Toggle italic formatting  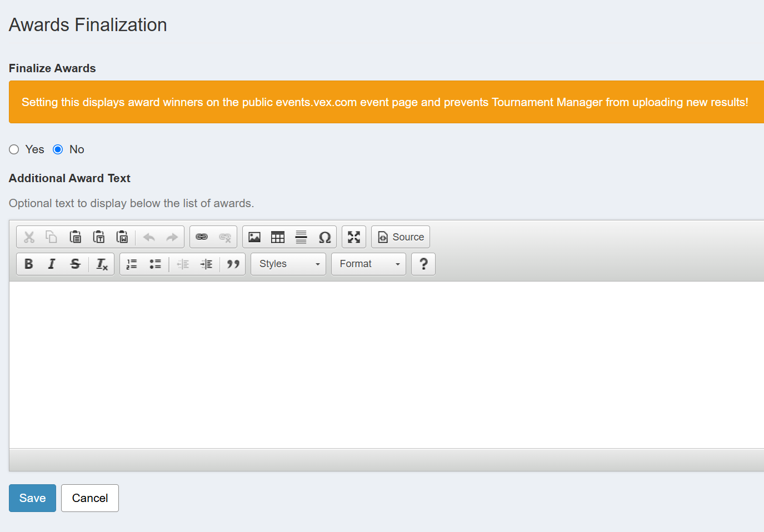tap(52, 264)
